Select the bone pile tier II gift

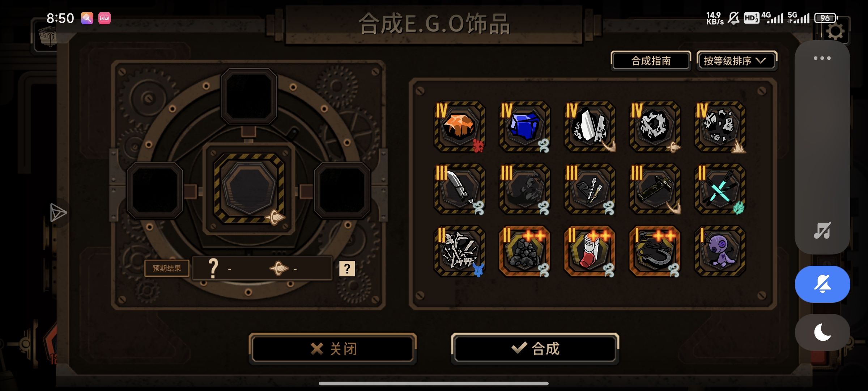tap(459, 251)
